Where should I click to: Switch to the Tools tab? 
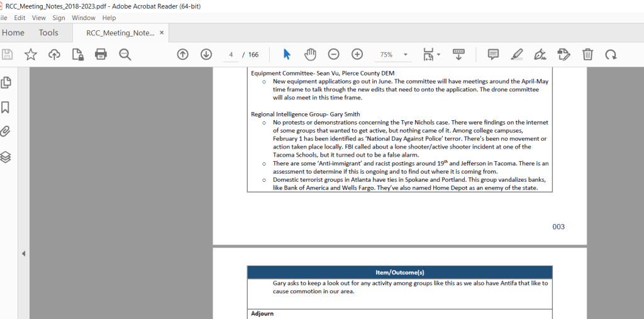(48, 33)
